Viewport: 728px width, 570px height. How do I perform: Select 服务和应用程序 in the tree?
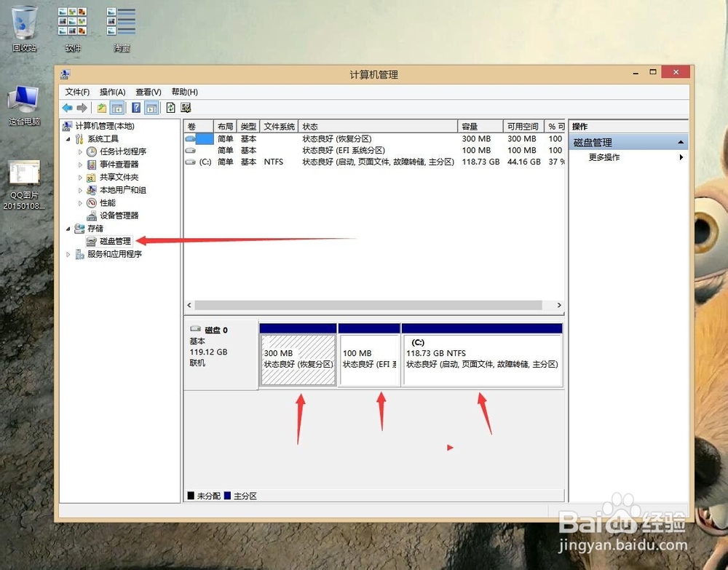(114, 254)
